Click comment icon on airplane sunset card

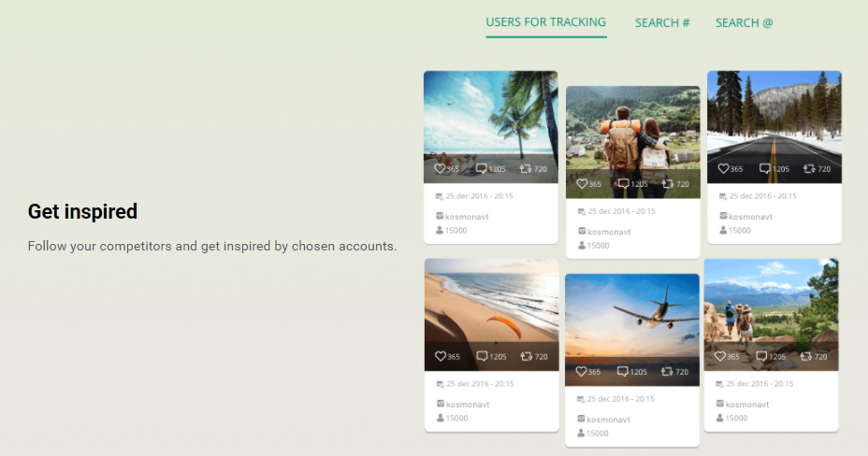pos(623,371)
